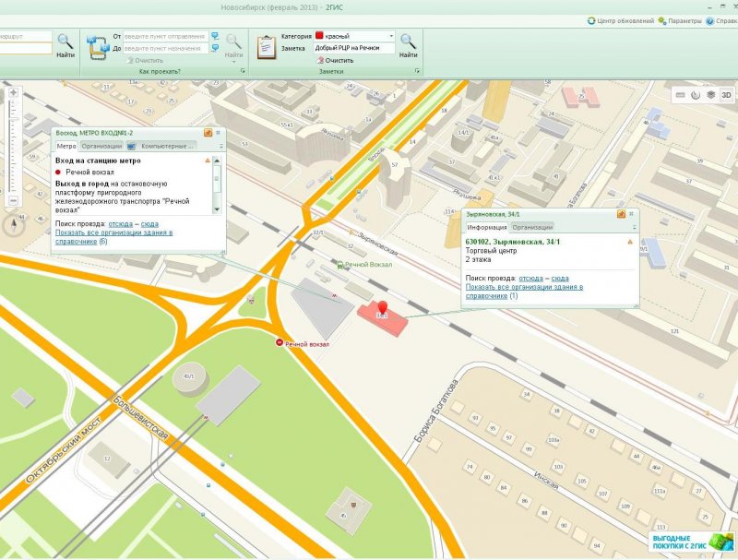Pick departure point on map beside От field
This screenshot has width=738, height=560.
click(x=215, y=36)
